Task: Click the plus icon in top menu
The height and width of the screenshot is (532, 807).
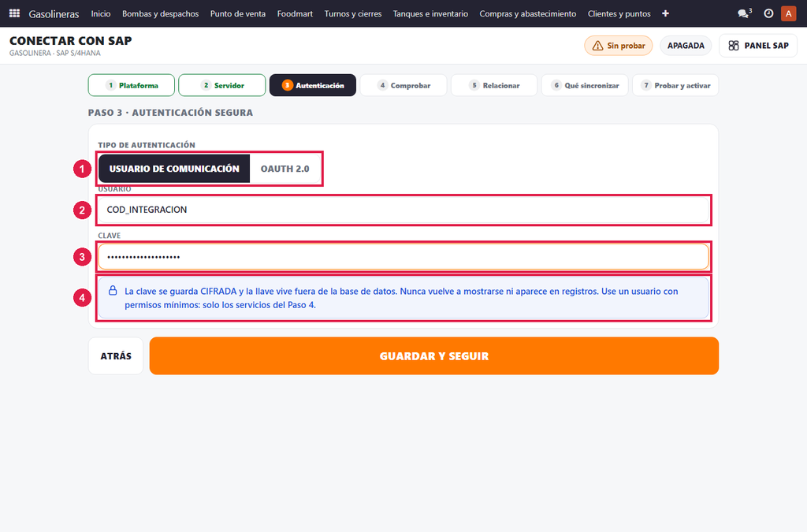Action: point(665,13)
